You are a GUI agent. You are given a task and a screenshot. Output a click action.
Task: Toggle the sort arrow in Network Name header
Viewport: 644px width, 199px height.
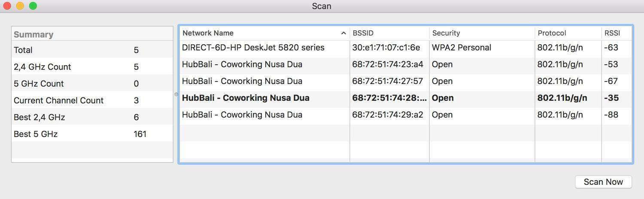[343, 33]
